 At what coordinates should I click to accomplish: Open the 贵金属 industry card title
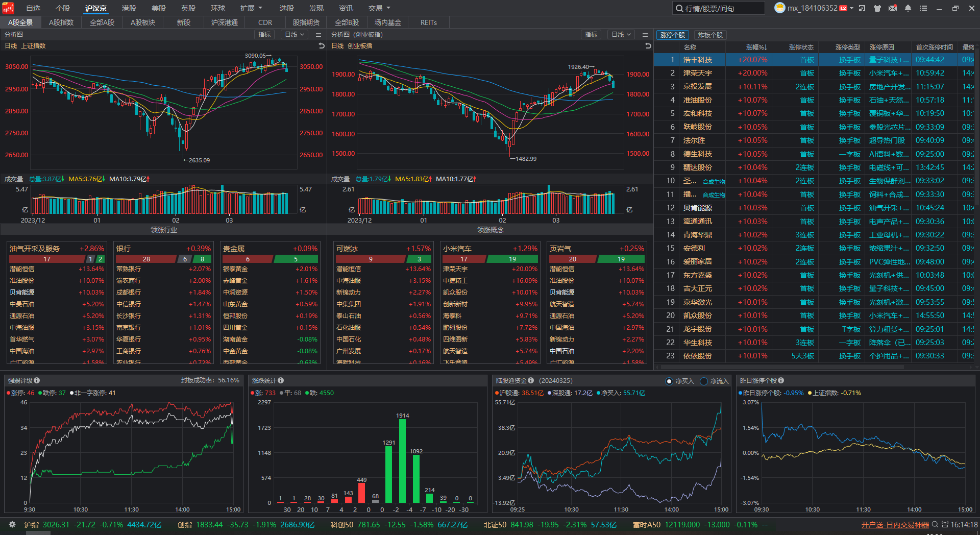pyautogui.click(x=234, y=249)
